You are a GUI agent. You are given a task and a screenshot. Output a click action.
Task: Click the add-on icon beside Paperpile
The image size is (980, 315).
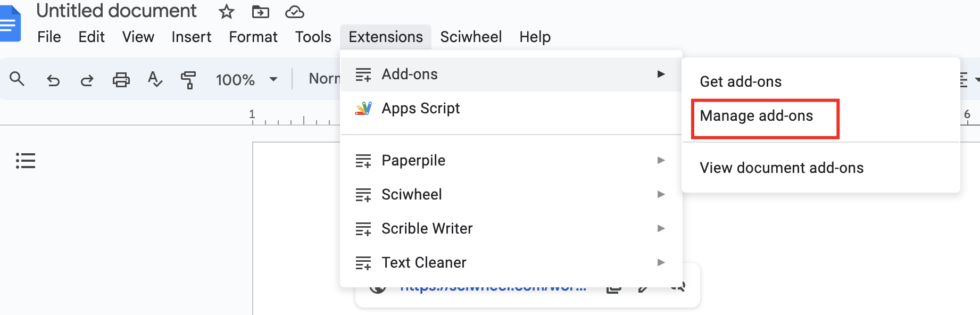(363, 161)
